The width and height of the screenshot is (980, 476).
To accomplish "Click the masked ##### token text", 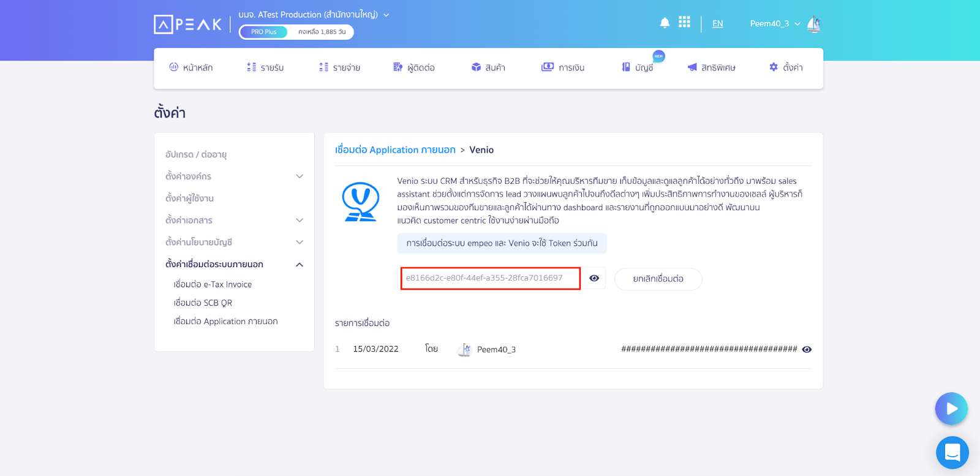I will pyautogui.click(x=709, y=349).
